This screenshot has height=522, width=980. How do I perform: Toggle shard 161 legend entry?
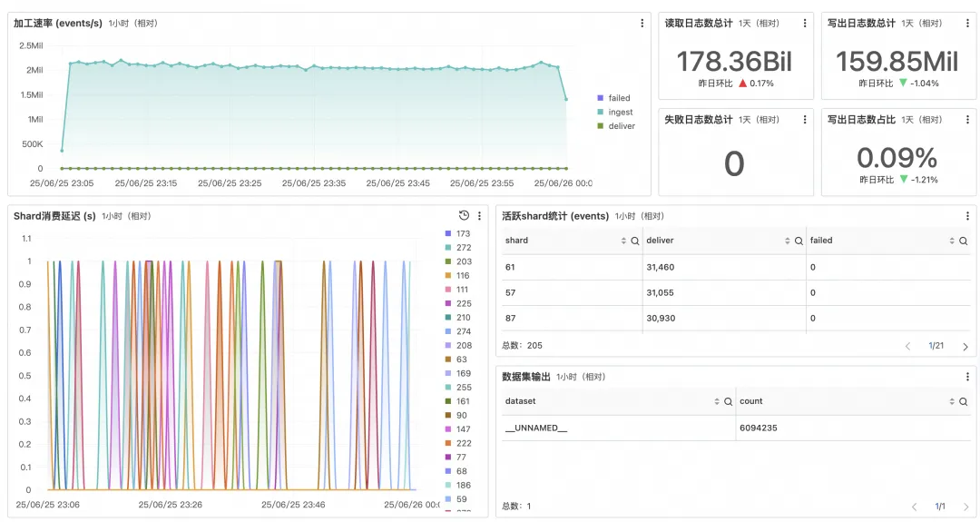(457, 401)
